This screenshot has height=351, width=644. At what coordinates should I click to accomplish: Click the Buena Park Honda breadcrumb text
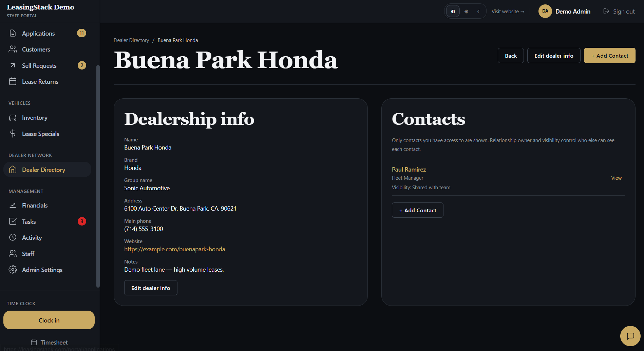[178, 40]
